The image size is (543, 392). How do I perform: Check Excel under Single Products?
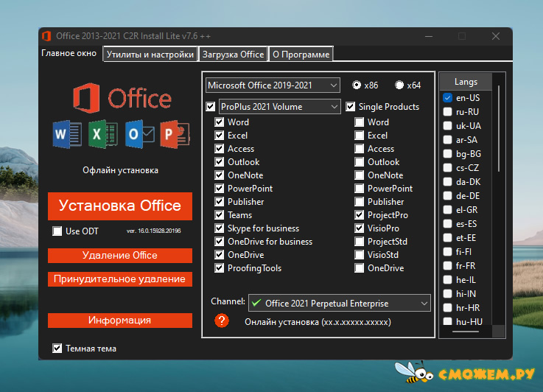pos(359,135)
